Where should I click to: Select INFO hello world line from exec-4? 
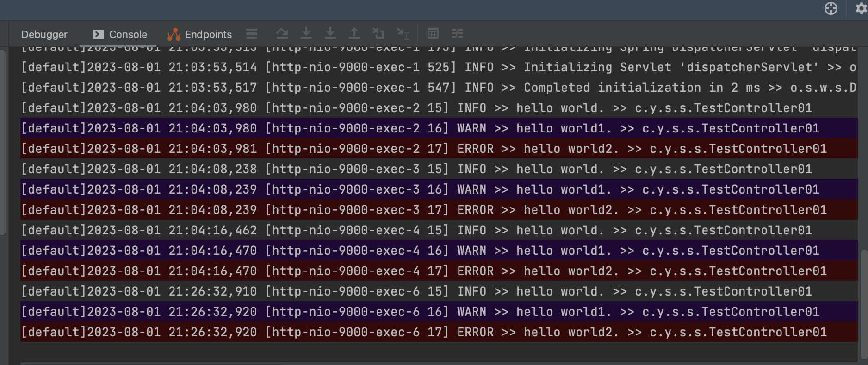pyautogui.click(x=439, y=230)
